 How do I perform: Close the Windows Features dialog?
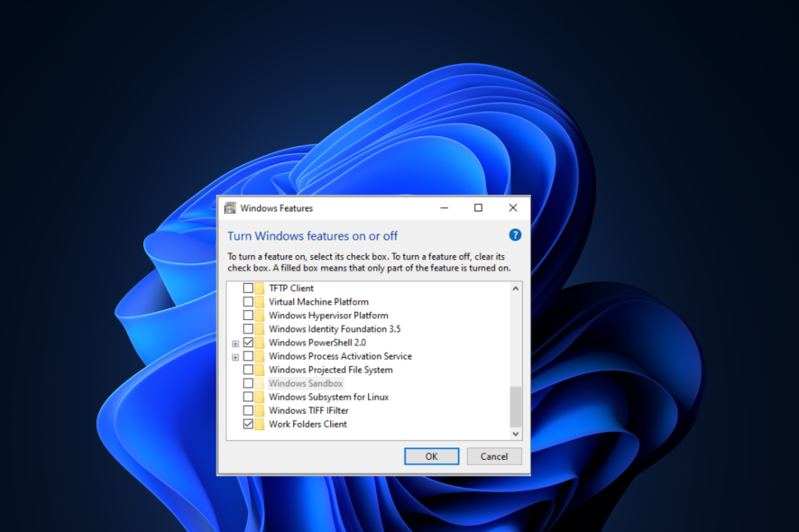coord(512,208)
